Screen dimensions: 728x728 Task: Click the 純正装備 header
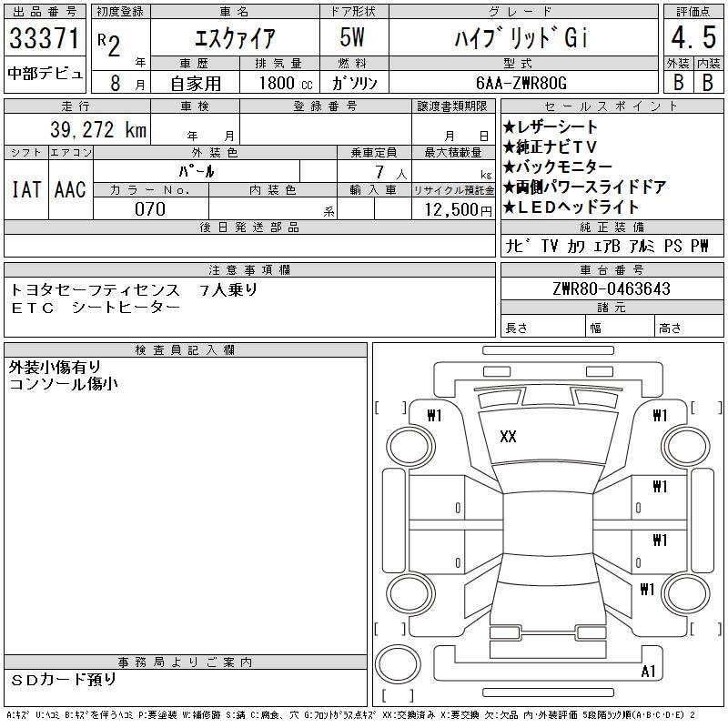point(612,227)
